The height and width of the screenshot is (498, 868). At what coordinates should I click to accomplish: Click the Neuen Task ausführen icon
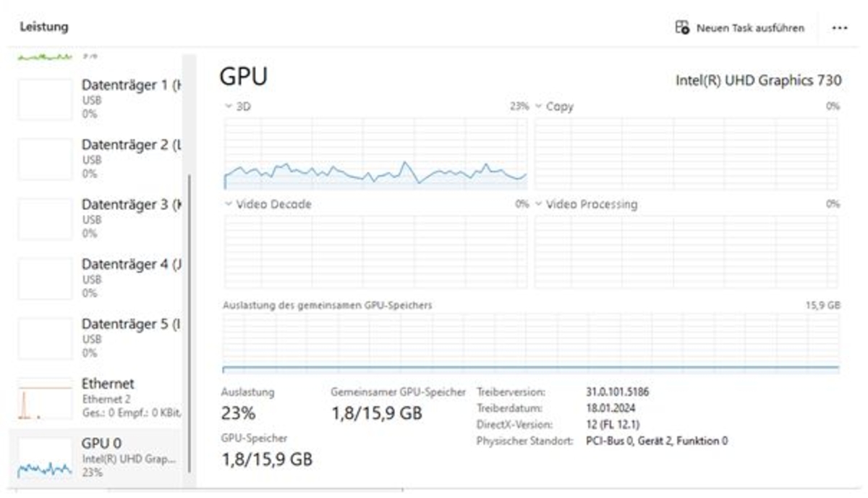tap(682, 28)
